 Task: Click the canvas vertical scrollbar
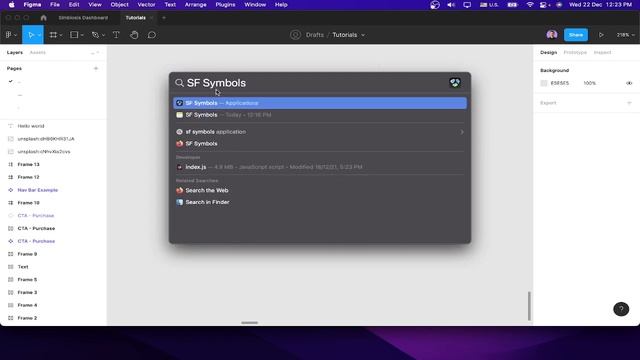pos(529,306)
